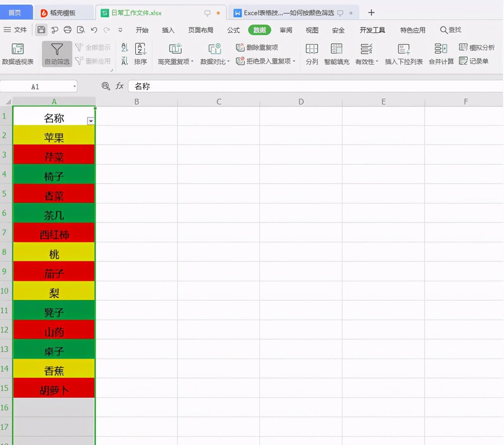Screen dimensions: 504x445
Task: Sort ascending with the A-to-Z icon
Action: [125, 48]
